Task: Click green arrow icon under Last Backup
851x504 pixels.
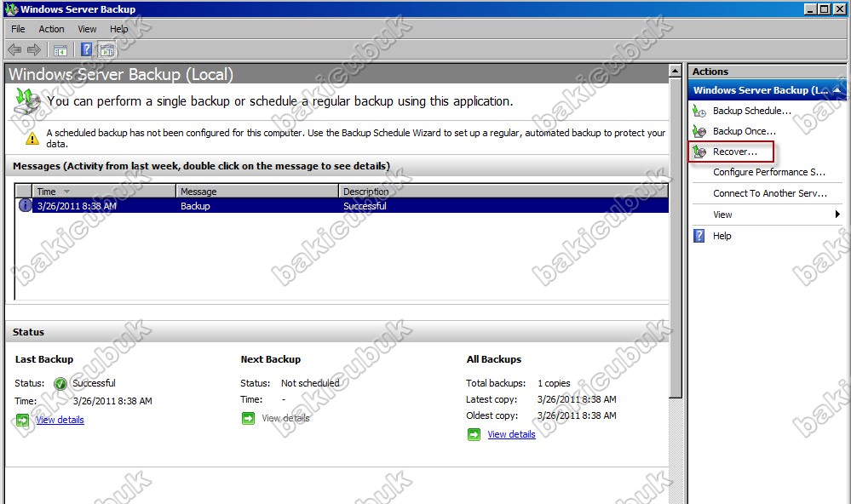Action: tap(22, 420)
